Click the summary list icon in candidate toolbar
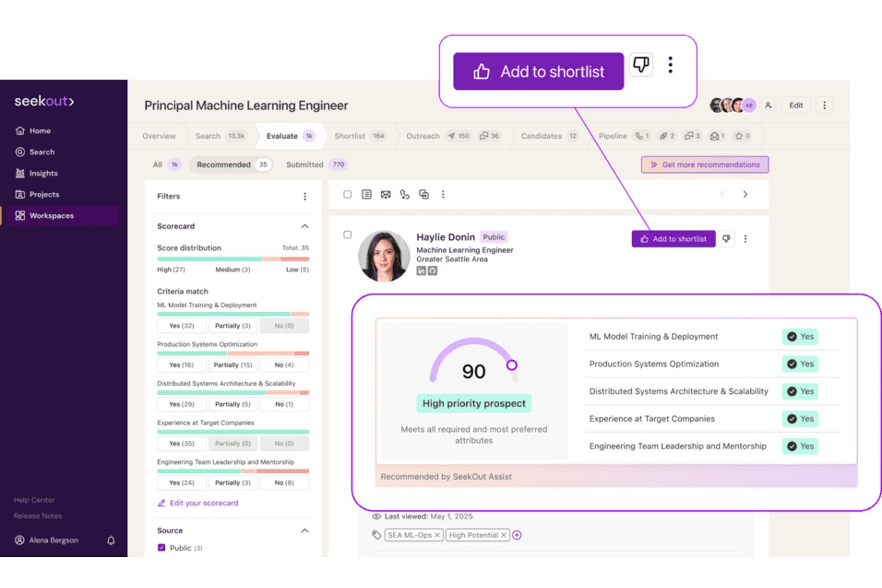The width and height of the screenshot is (882, 588). pyautogui.click(x=367, y=194)
